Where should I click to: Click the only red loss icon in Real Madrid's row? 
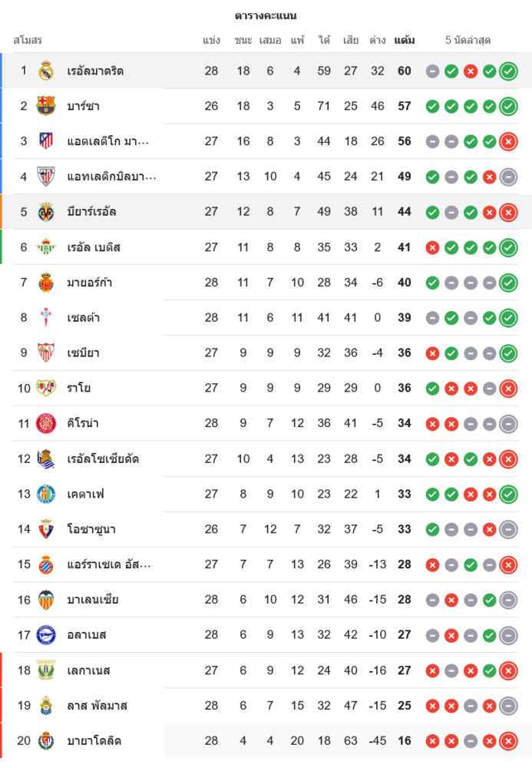[x=471, y=71]
